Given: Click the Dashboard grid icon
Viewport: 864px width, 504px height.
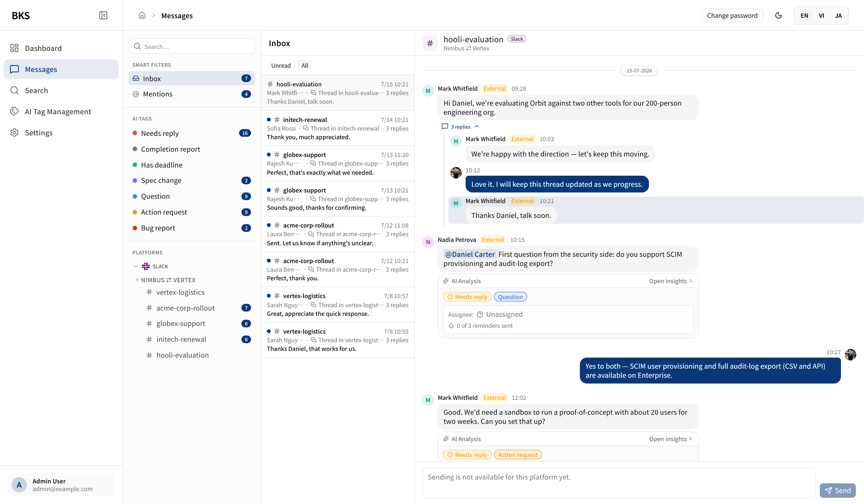Looking at the screenshot, I should point(14,48).
